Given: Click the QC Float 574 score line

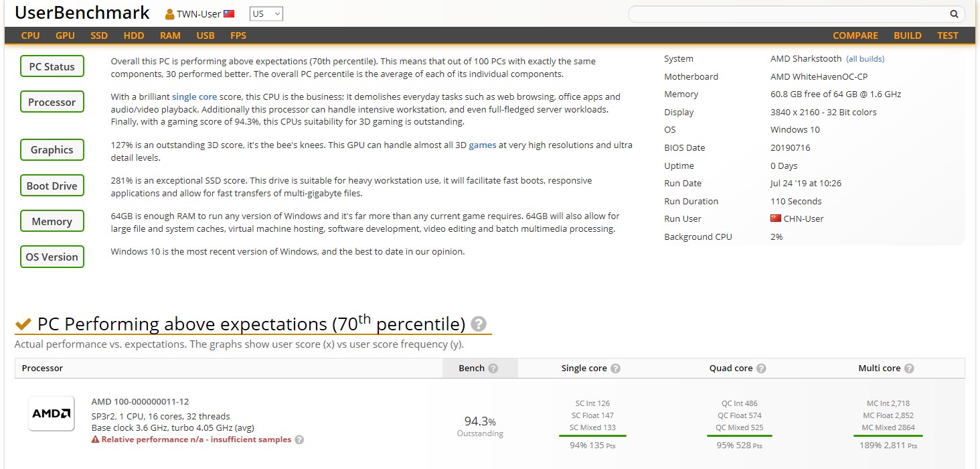Looking at the screenshot, I should (739, 415).
